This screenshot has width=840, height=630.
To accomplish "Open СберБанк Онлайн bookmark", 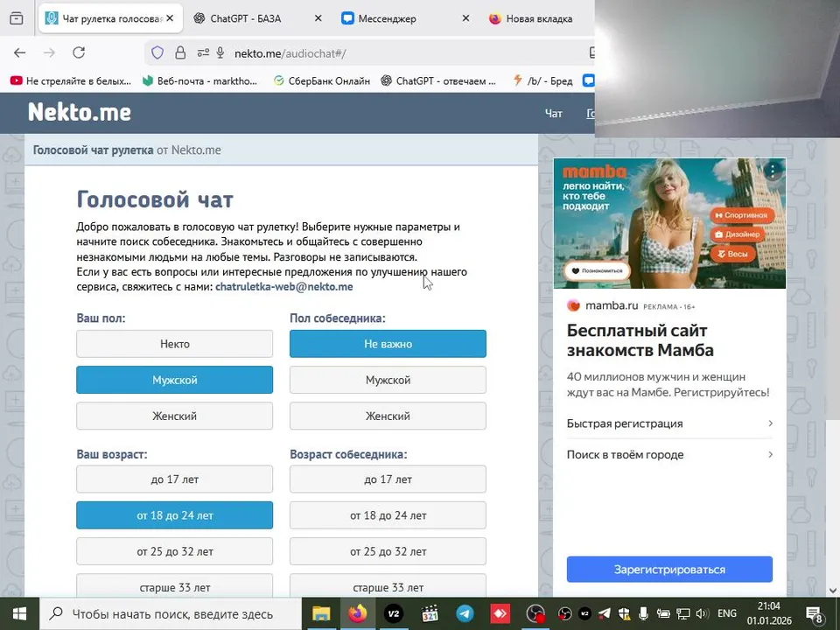I will click(322, 80).
